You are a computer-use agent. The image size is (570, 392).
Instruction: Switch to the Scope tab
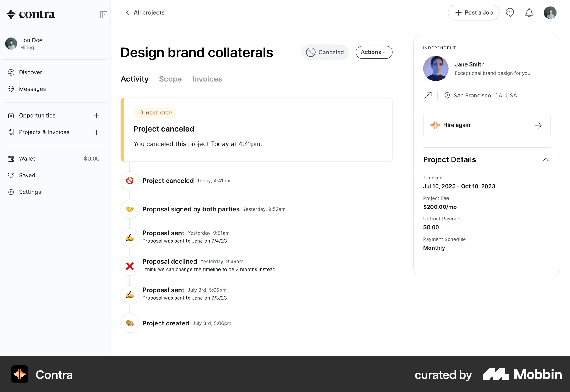coord(170,79)
